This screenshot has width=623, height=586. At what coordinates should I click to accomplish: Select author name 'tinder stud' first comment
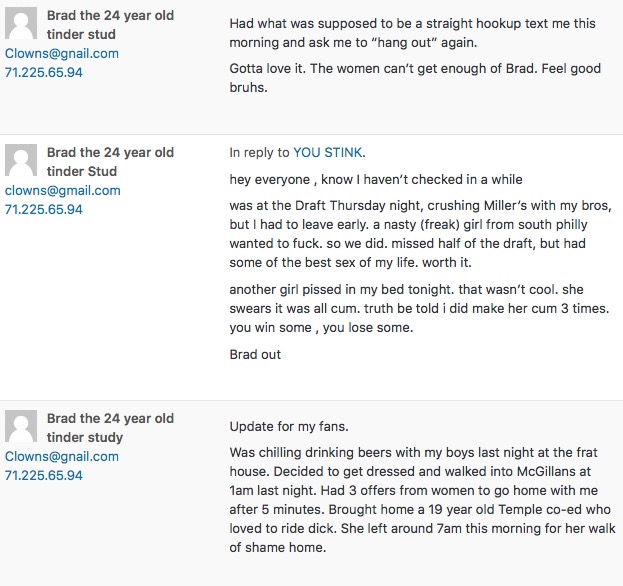click(x=110, y=25)
